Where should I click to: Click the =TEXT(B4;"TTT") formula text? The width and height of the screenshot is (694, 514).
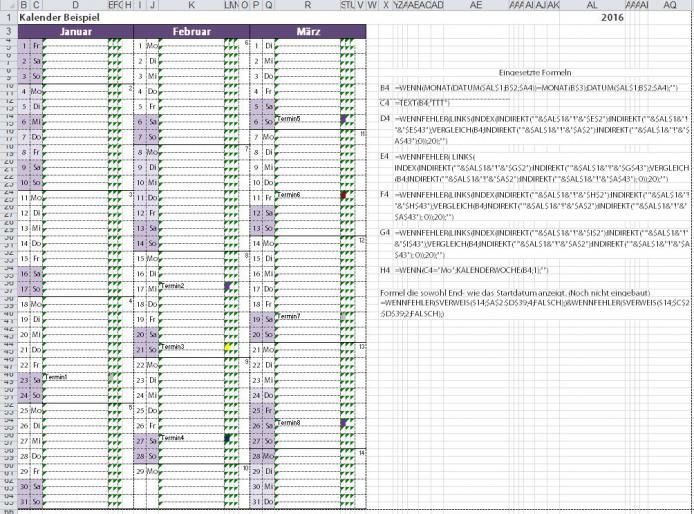(x=422, y=103)
